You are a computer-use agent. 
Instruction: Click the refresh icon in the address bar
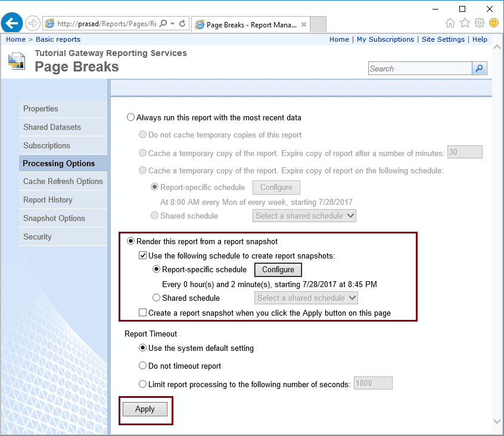(x=181, y=24)
